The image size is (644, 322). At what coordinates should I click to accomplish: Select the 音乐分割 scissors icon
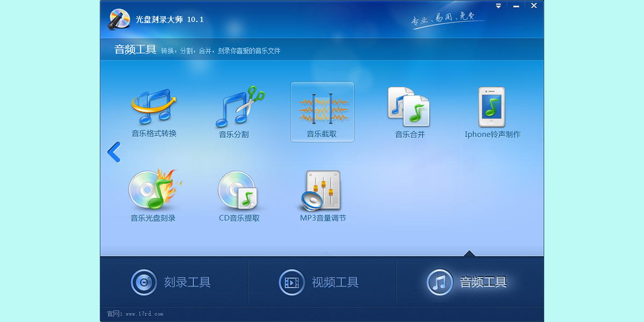coord(238,107)
